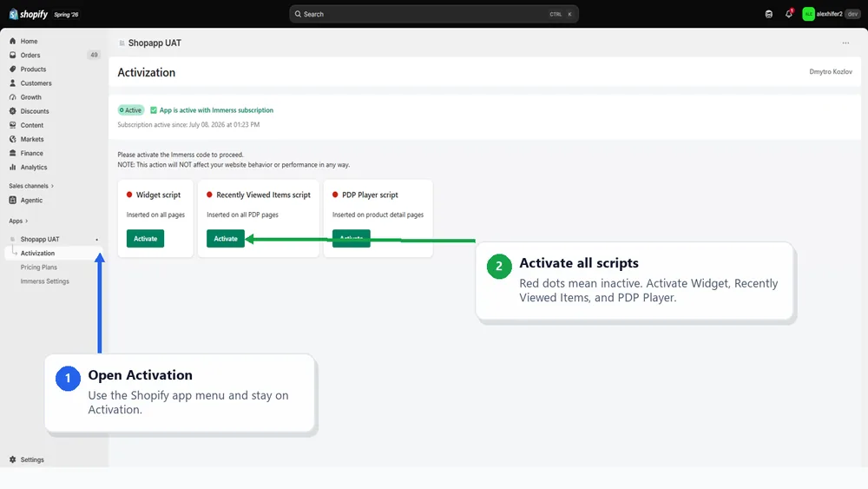Click the Widget script card title
Viewport: 868px width, 489px height.
coord(158,195)
